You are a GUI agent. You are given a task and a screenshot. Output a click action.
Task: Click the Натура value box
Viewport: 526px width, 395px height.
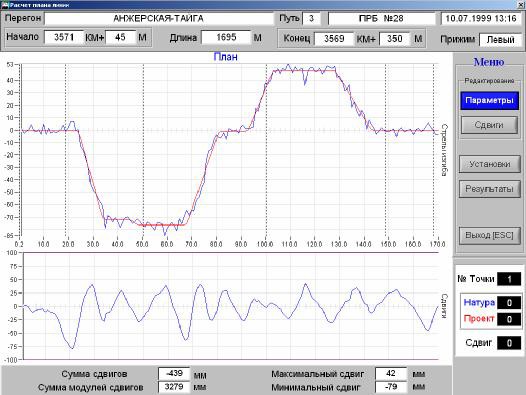509,303
